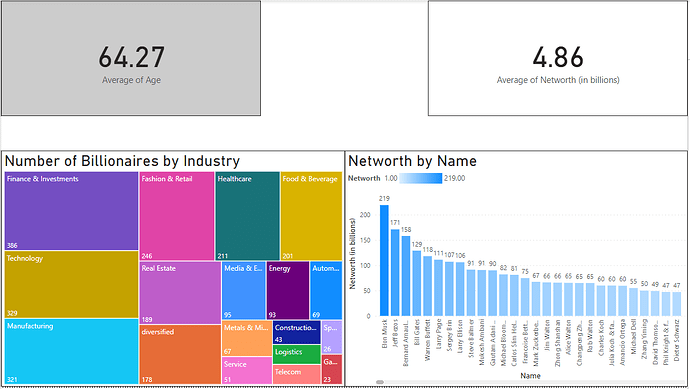Click the Number of Billionaires by Industry title
The width and height of the screenshot is (690, 389).
point(122,161)
